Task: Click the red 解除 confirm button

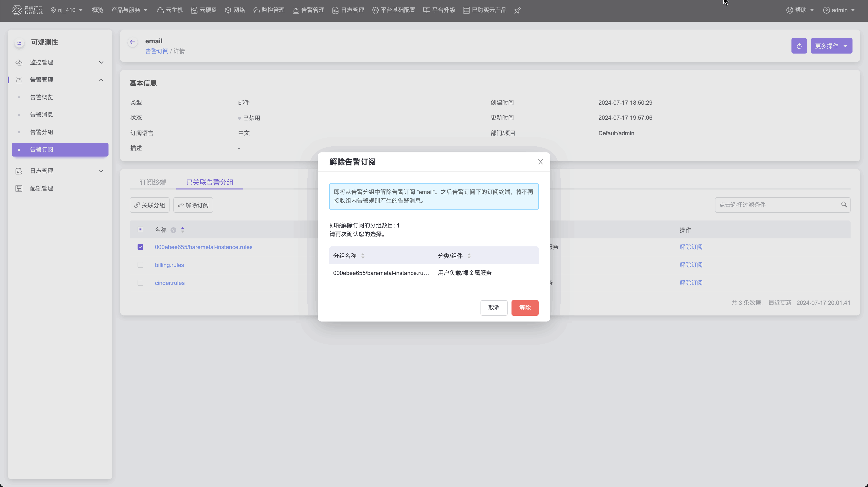Action: coord(525,308)
